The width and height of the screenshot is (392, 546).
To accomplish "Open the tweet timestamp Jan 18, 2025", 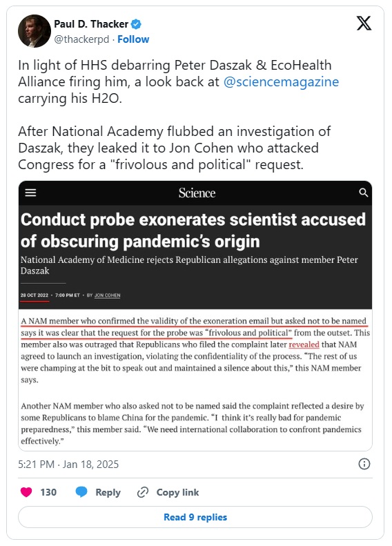I will pyautogui.click(x=68, y=464).
